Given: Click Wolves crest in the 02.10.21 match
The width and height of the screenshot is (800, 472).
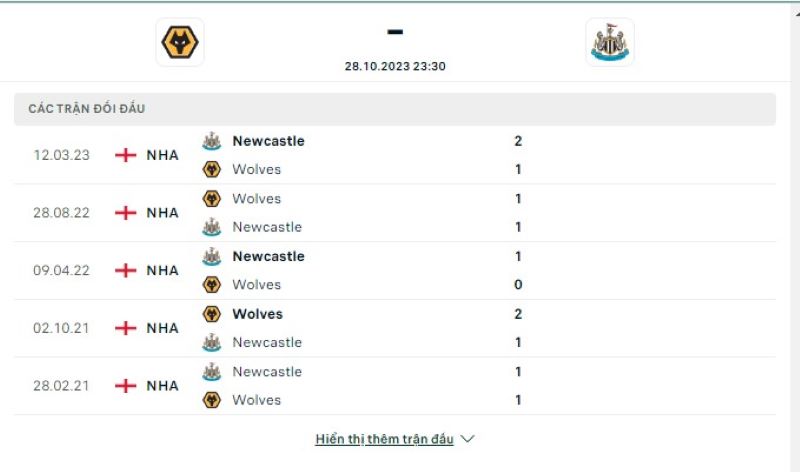Looking at the screenshot, I should coord(212,314).
